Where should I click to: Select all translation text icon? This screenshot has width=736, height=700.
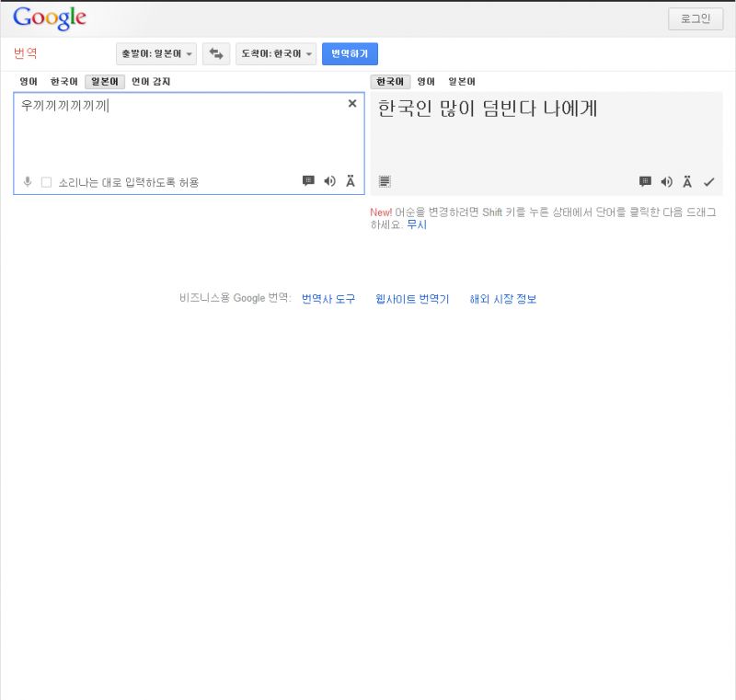coord(385,181)
